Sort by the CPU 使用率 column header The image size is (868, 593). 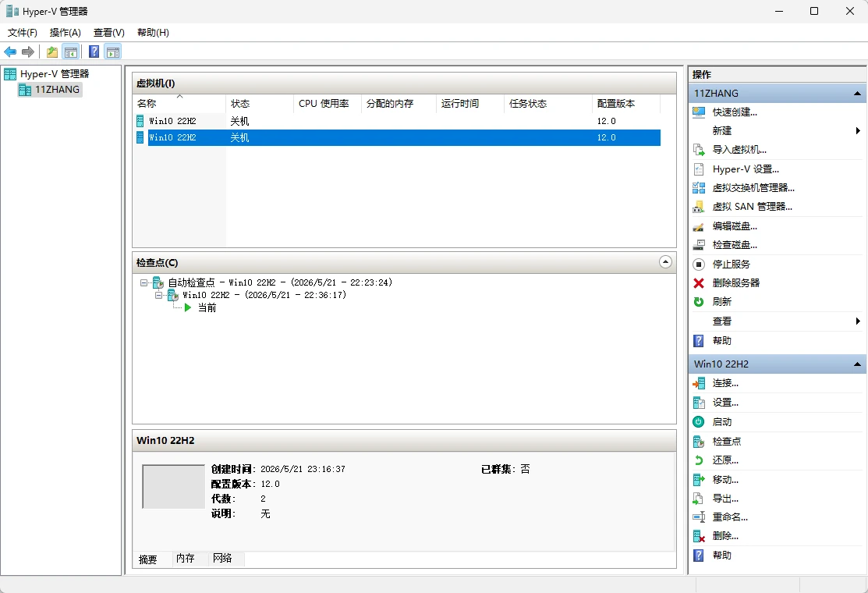pyautogui.click(x=328, y=104)
